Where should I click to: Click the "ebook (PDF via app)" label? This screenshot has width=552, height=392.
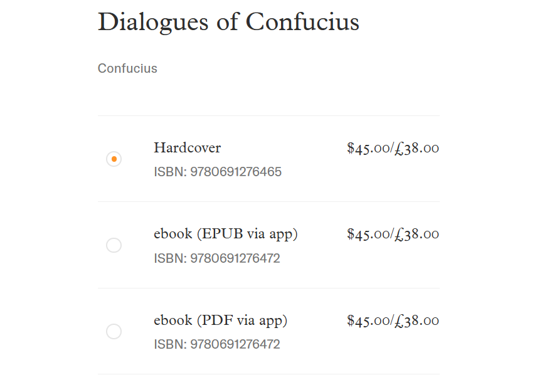220,320
